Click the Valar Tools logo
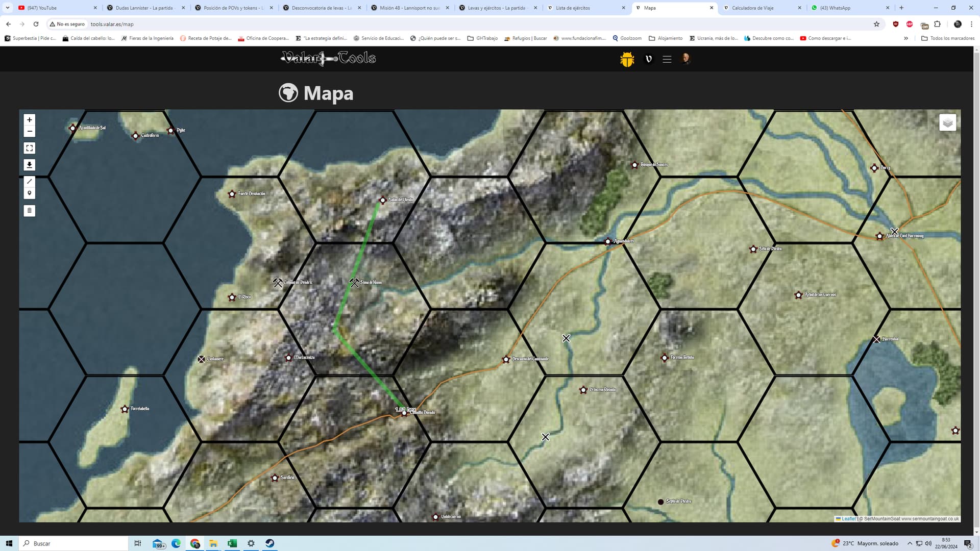This screenshot has width=980, height=551. [328, 59]
